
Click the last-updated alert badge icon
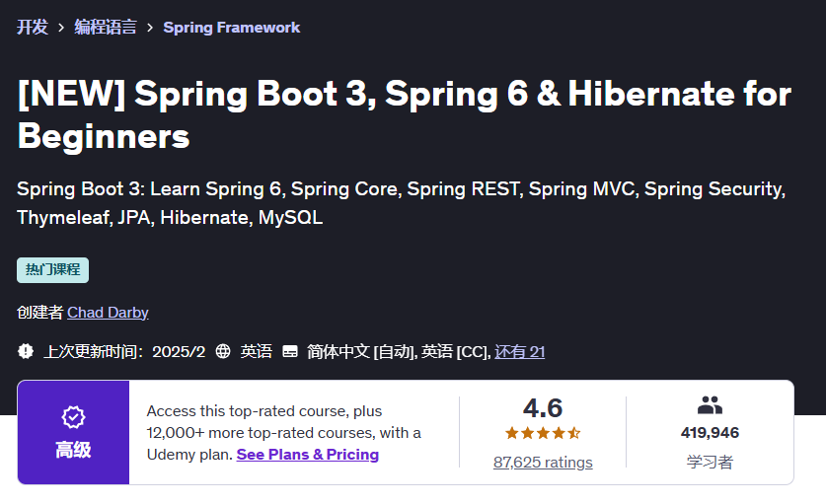pyautogui.click(x=26, y=351)
